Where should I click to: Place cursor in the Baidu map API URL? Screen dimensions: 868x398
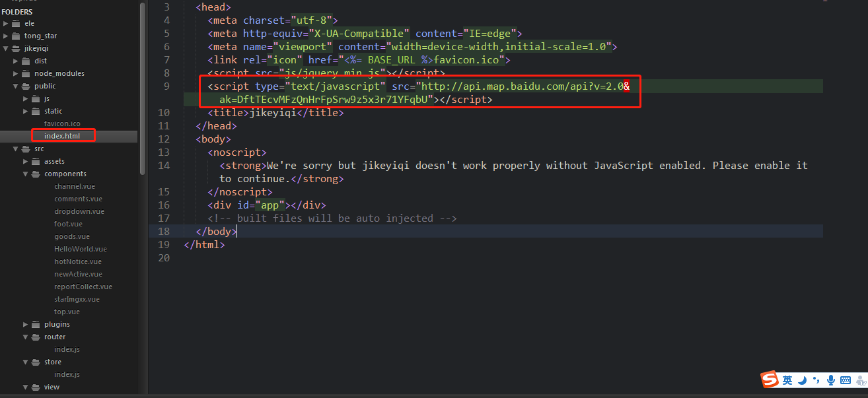point(522,86)
